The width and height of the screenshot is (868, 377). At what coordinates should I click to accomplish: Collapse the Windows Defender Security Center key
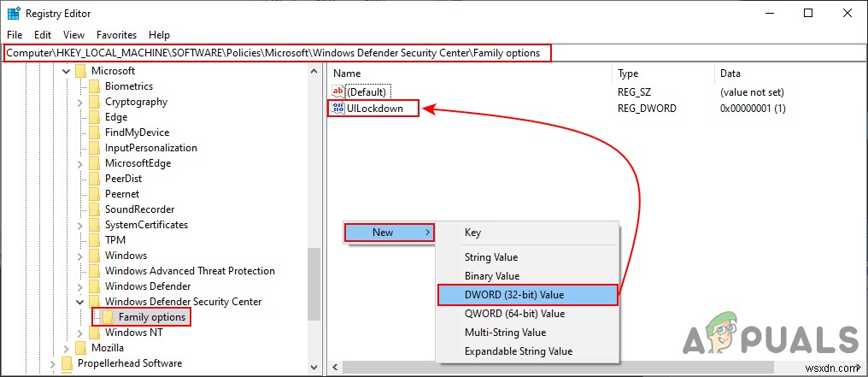(79, 302)
